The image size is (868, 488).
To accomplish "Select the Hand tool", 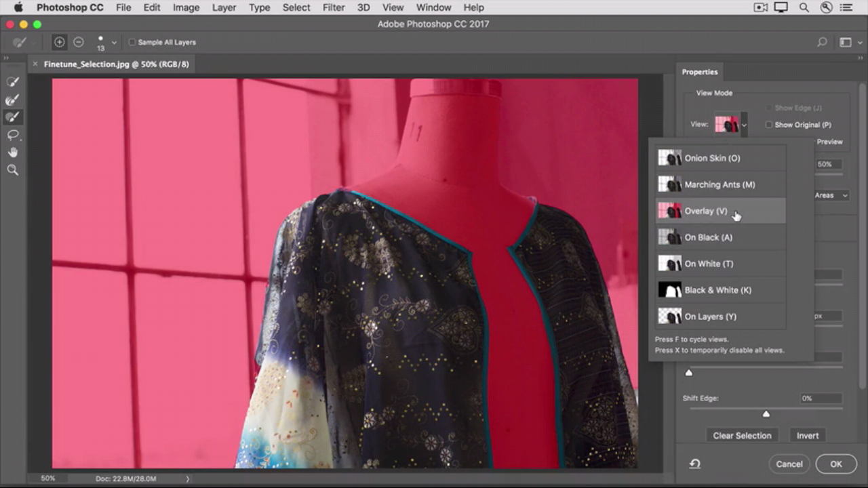I will click(12, 152).
